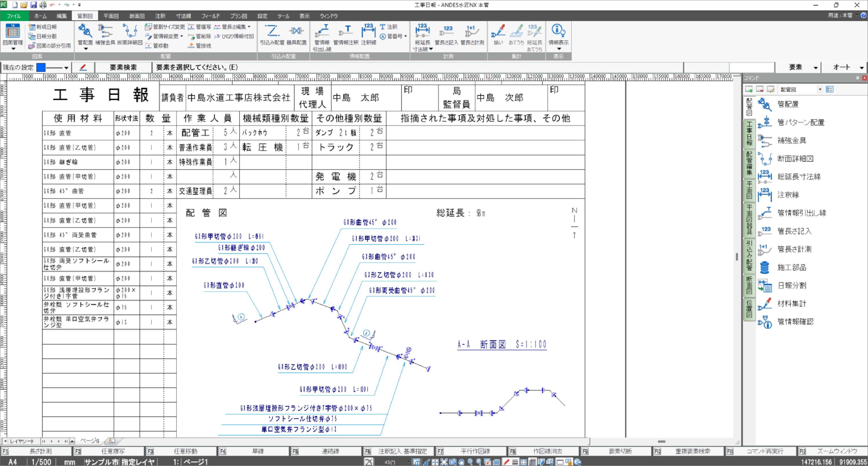This screenshot has height=466, width=868.
Task: Click the 要素検索 button
Action: tap(123, 67)
